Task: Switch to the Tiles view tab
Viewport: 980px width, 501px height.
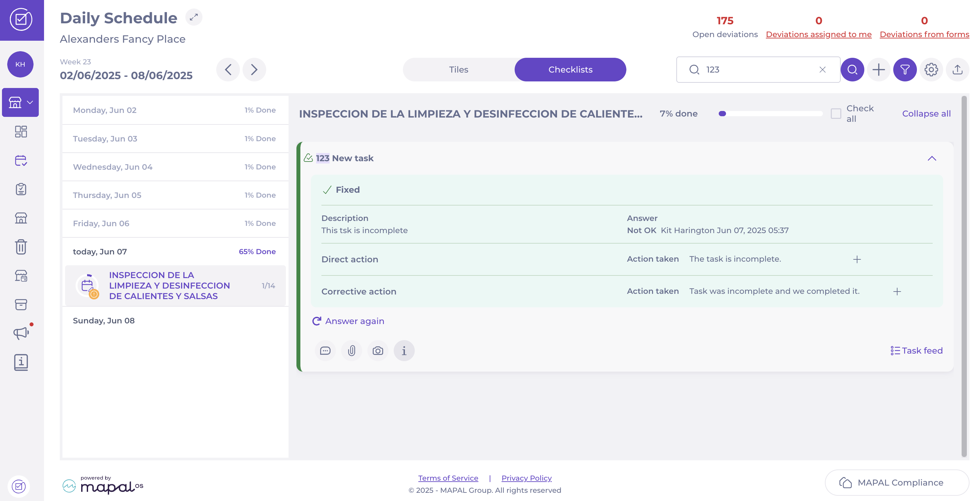Action: point(458,70)
